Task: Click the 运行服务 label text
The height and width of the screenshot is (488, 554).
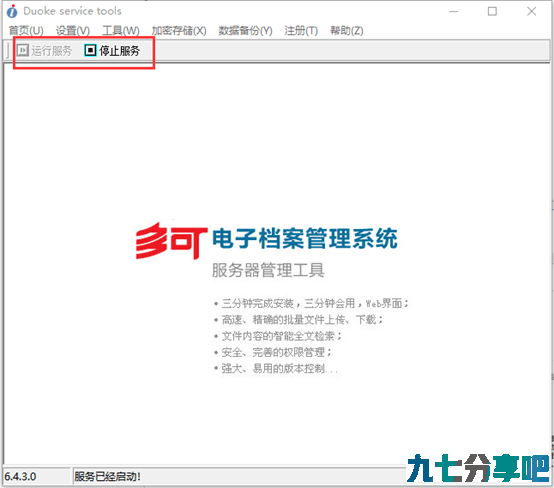Action: click(52, 51)
